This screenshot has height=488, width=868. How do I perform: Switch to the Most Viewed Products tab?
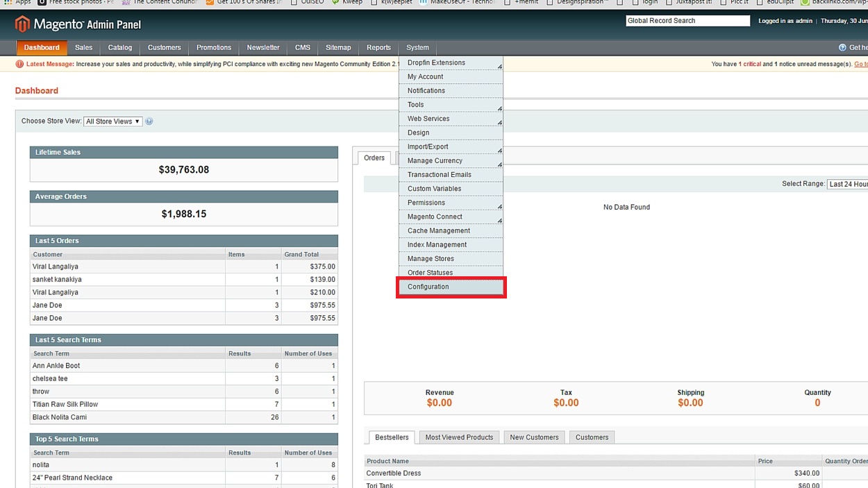[x=459, y=437]
